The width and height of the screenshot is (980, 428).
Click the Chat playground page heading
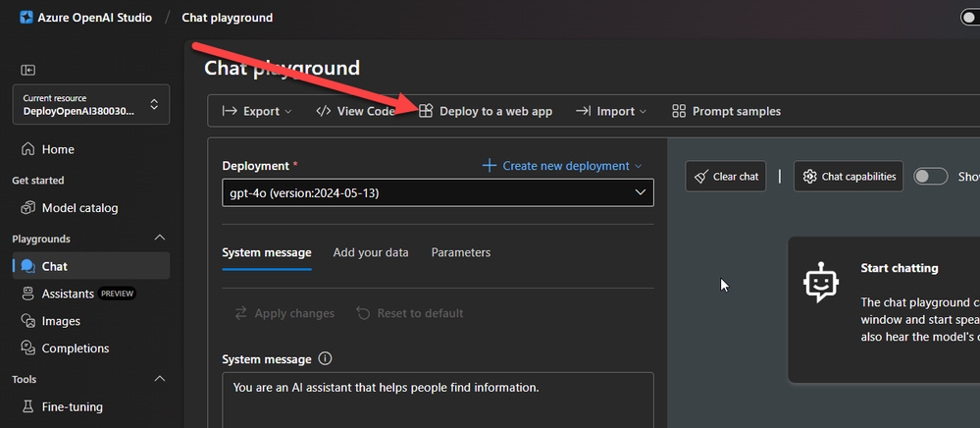[x=282, y=68]
